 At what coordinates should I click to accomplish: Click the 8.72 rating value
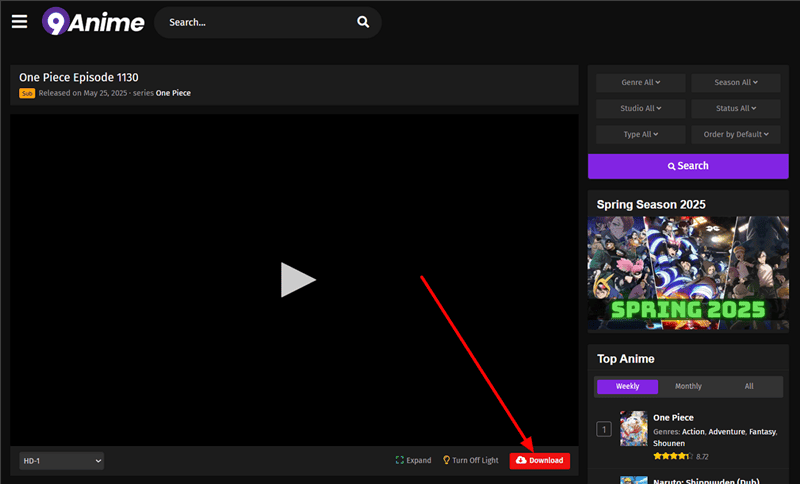[702, 457]
